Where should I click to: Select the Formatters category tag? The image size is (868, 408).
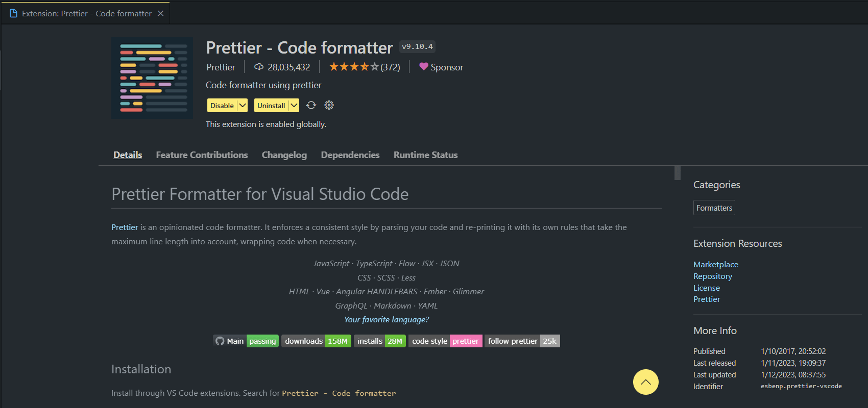pos(714,208)
